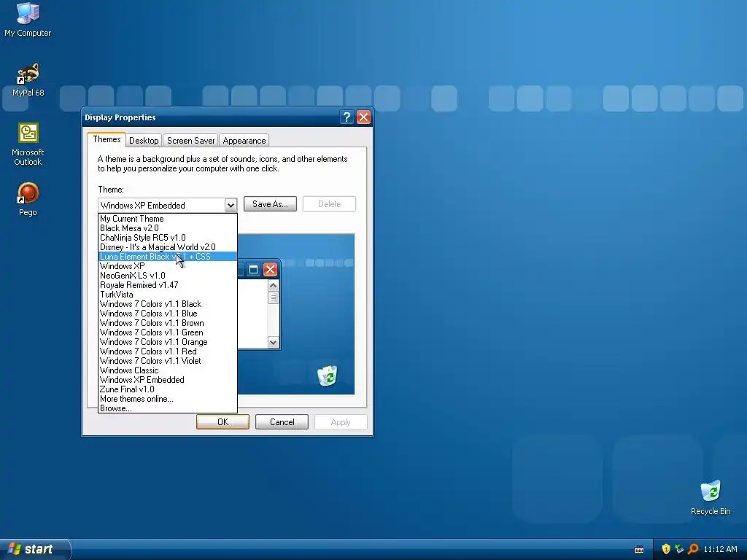Click the OK button
The width and height of the screenshot is (747, 560).
click(222, 422)
